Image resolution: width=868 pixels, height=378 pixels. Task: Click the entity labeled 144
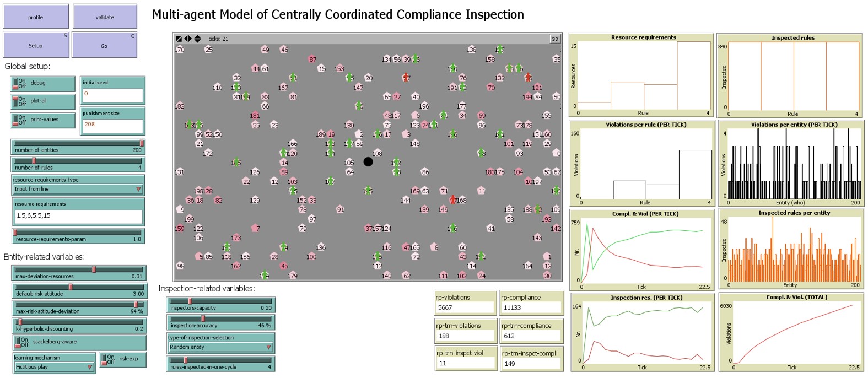click(406, 200)
